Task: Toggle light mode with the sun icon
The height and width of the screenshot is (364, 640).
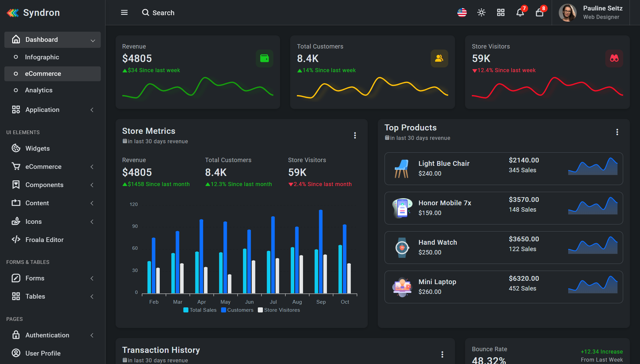Action: pyautogui.click(x=481, y=12)
